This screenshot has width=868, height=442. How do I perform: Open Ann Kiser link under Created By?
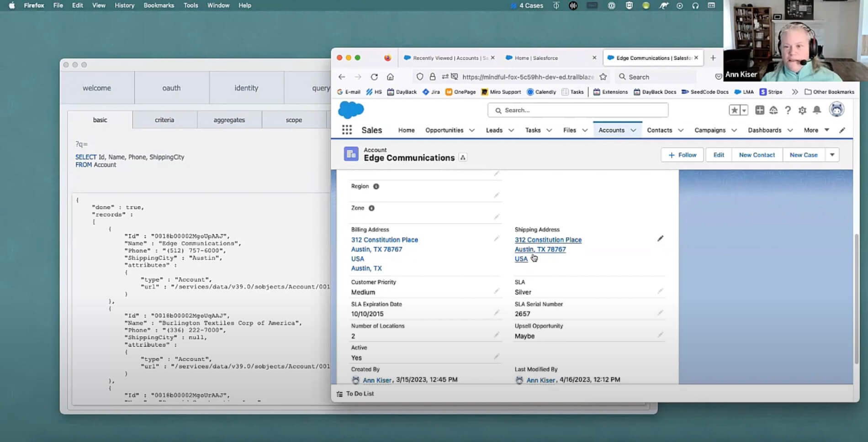point(377,380)
